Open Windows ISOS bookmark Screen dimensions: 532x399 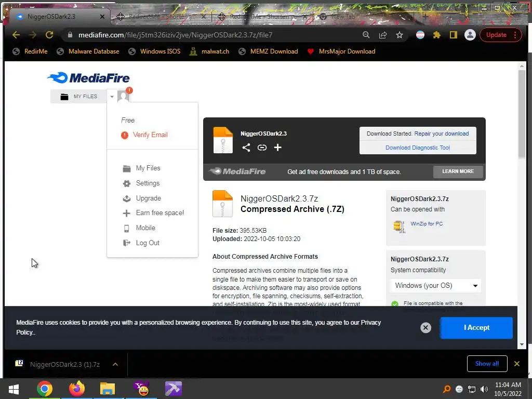pyautogui.click(x=154, y=51)
